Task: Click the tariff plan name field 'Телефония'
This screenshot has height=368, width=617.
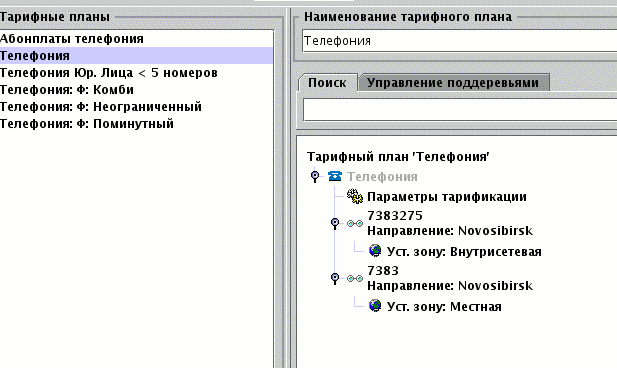Action: point(460,41)
